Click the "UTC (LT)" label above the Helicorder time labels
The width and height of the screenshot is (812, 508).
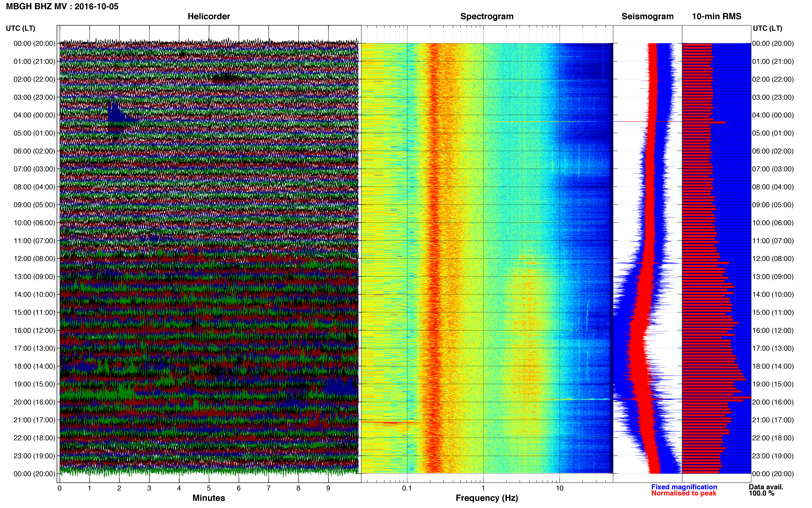tap(21, 28)
